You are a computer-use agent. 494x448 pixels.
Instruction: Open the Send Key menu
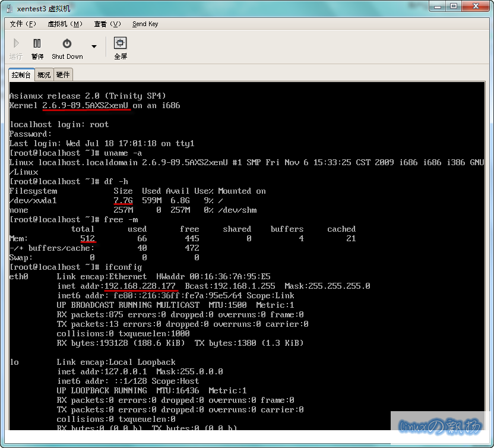point(145,24)
